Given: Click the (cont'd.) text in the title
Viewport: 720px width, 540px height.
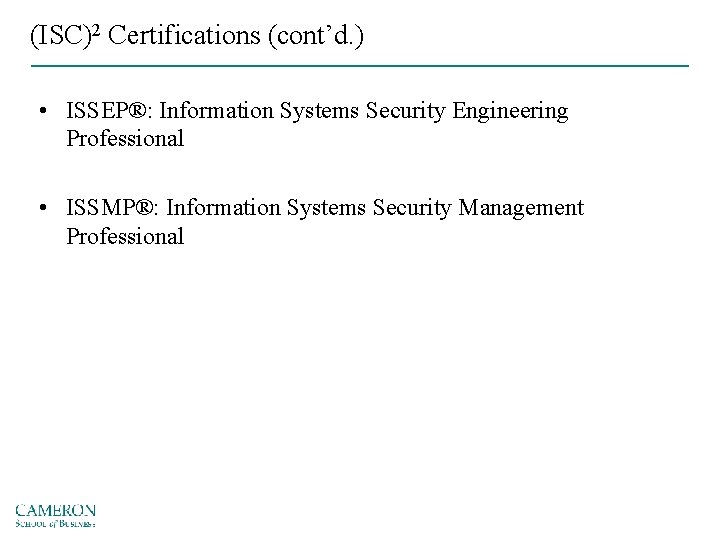Looking at the screenshot, I should click(316, 36).
